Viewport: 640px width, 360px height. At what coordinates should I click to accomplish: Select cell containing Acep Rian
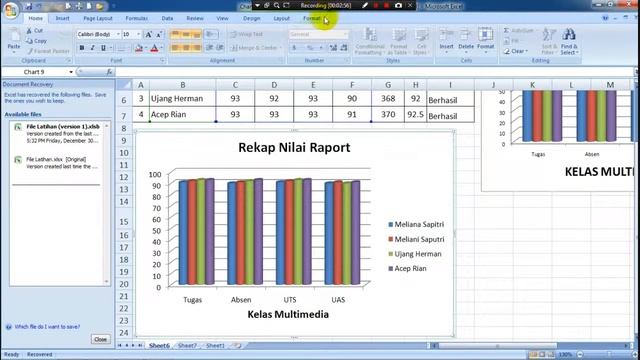coord(182,115)
